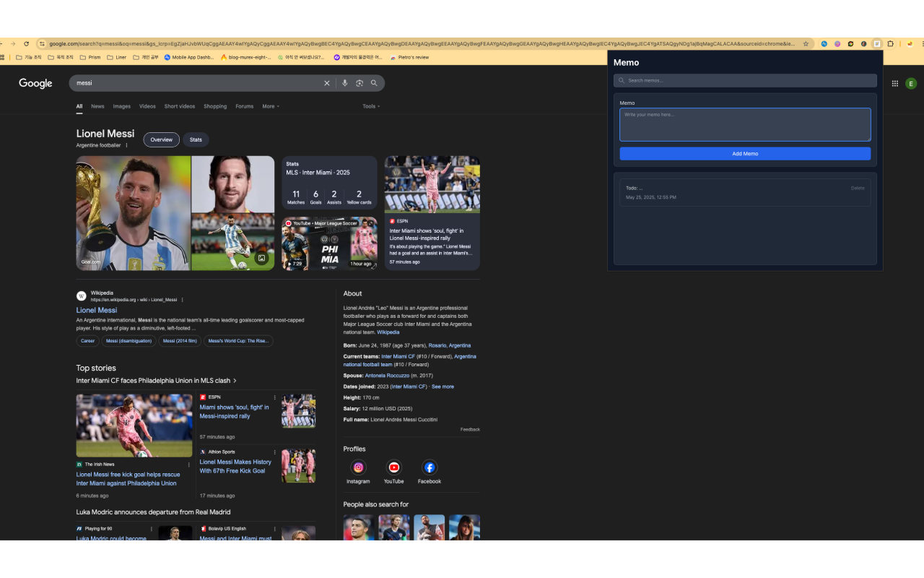Click the Write your memo here textarea
This screenshot has height=578, width=924.
[x=745, y=124]
